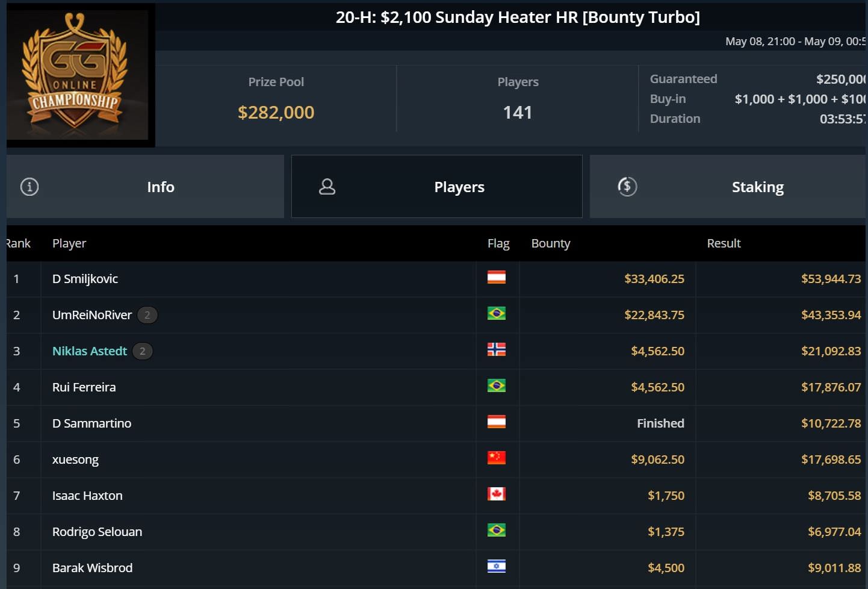The height and width of the screenshot is (589, 868).
Task: Click the Austria flag beside D Smiljkovic
Action: [x=496, y=278]
